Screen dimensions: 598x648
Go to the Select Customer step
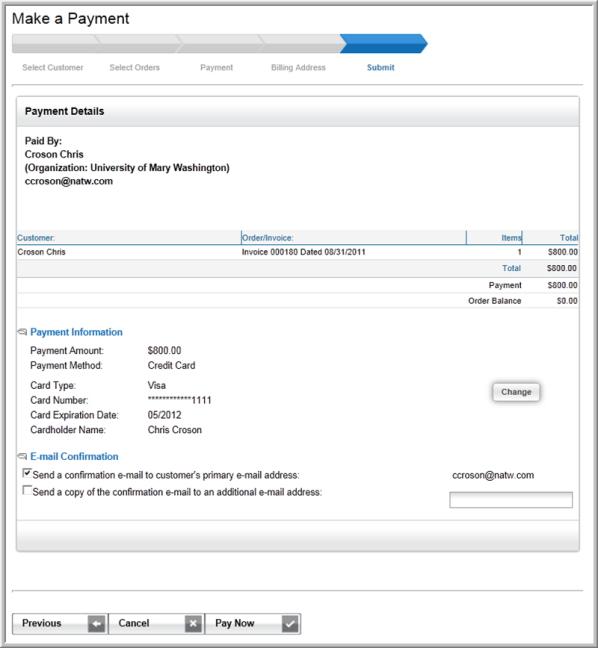pyautogui.click(x=53, y=67)
